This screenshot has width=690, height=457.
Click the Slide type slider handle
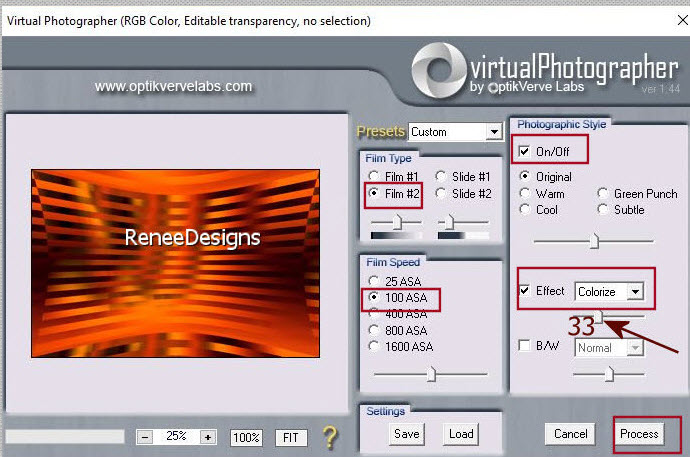pyautogui.click(x=449, y=222)
